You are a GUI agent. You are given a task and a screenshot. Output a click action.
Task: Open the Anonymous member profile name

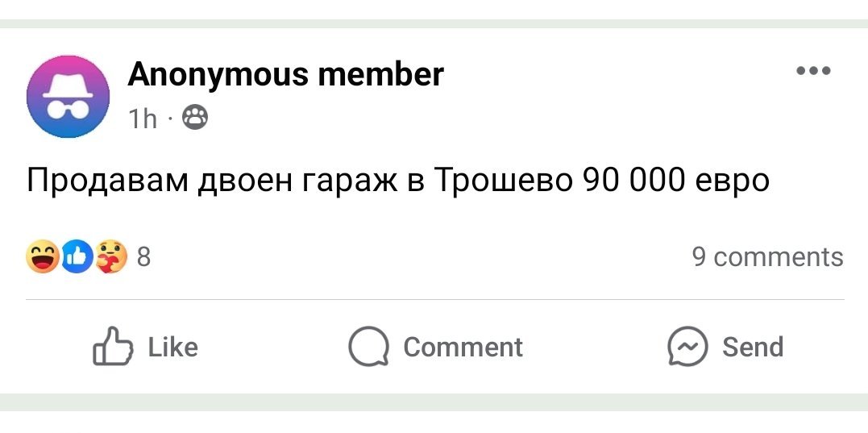(x=285, y=75)
